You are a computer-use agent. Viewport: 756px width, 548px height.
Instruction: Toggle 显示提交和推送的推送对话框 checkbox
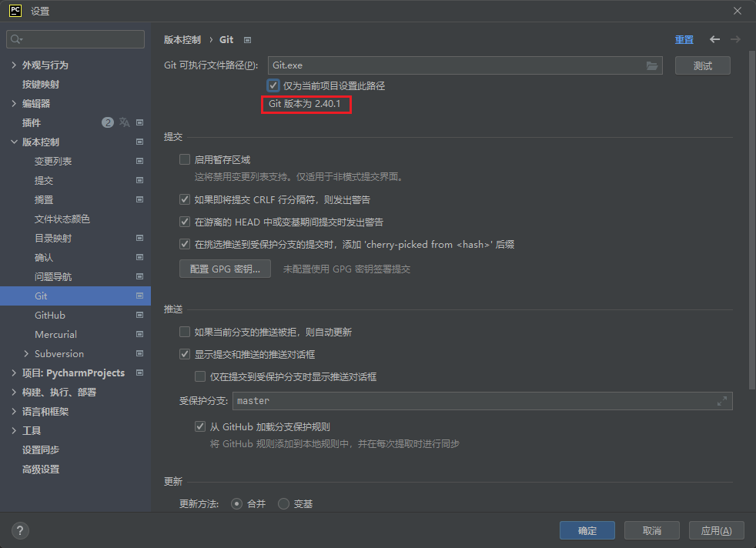click(185, 355)
